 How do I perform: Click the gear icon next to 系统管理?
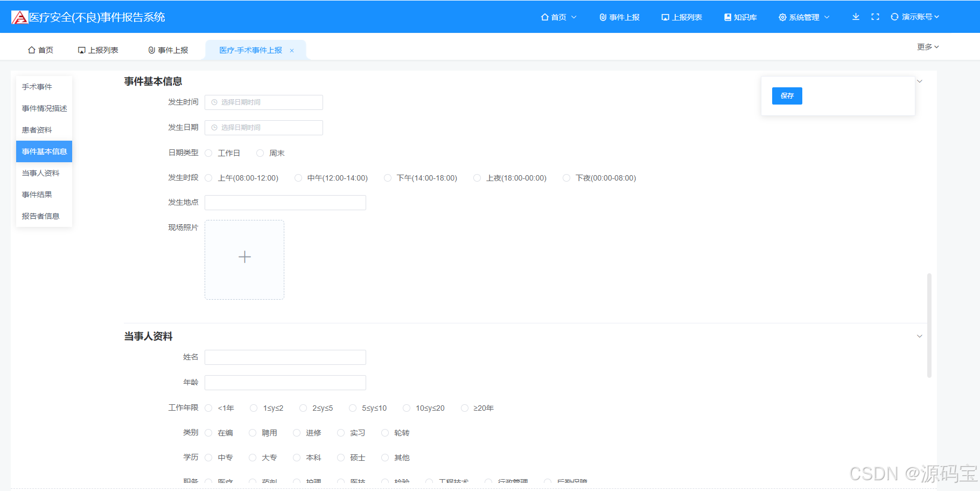point(782,17)
